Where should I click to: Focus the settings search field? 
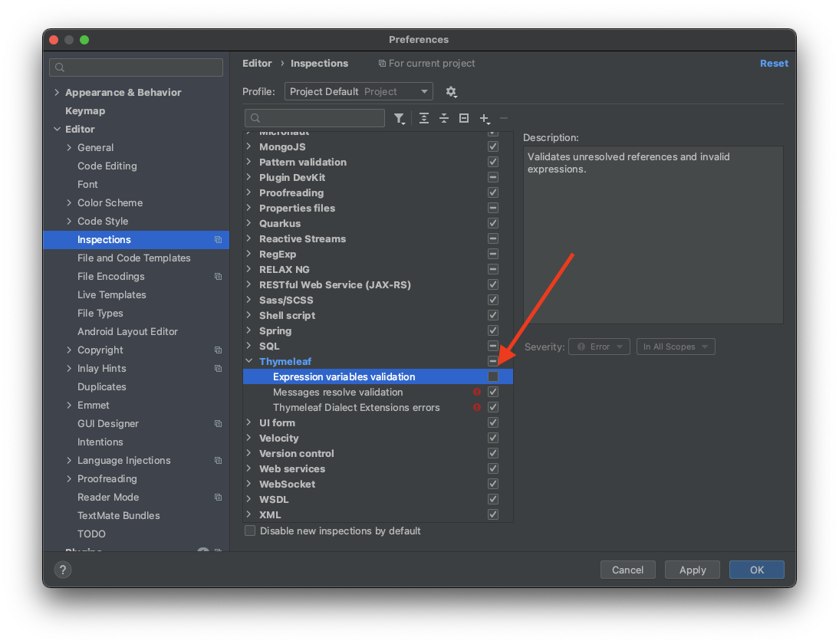click(136, 67)
